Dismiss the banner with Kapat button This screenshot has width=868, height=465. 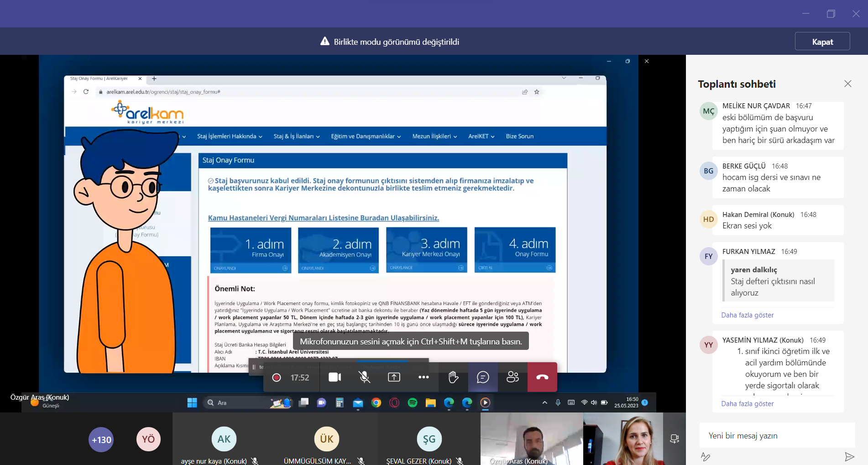[822, 42]
